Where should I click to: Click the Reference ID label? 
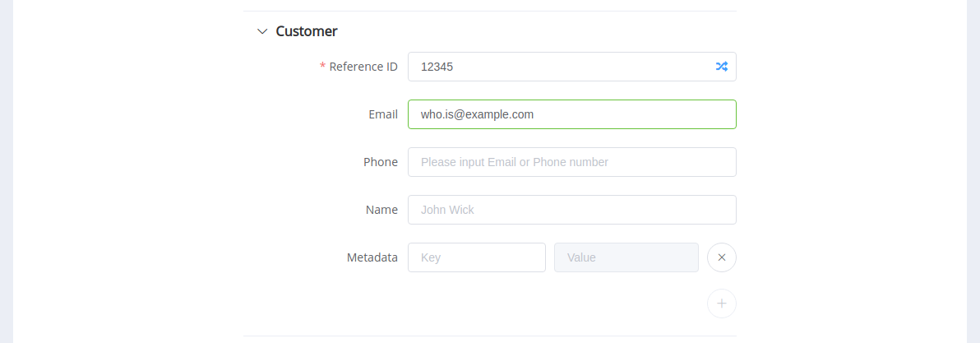363,67
